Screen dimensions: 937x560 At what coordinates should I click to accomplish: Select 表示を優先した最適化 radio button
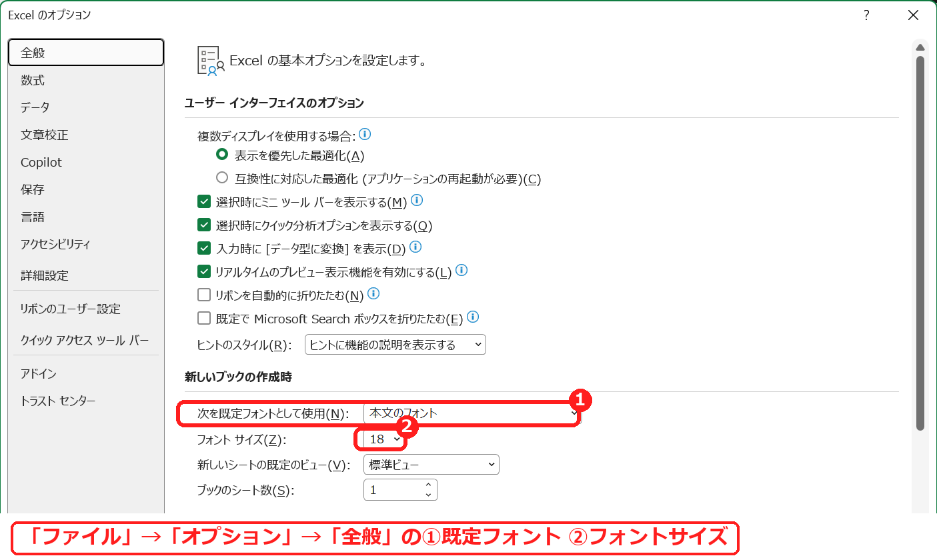[222, 155]
